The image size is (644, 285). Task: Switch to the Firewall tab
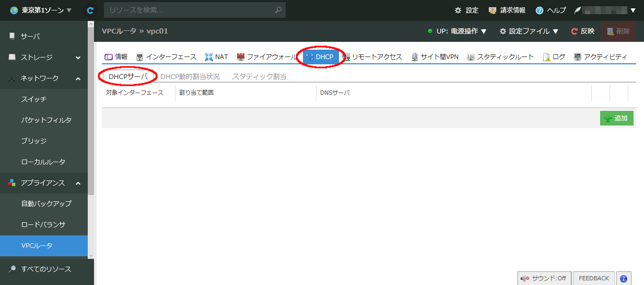point(266,57)
